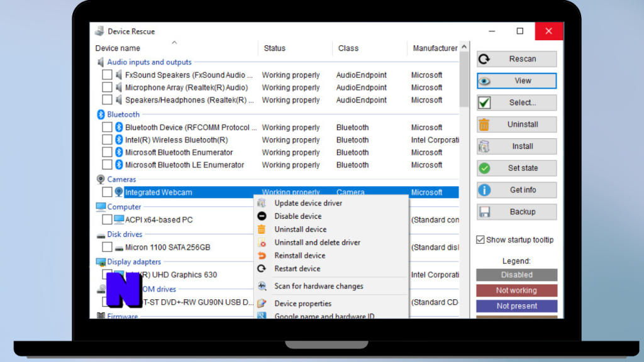Screen dimensions: 644x362
Task: Click the Device Rescue title bar app icon
Action: pyautogui.click(x=99, y=31)
